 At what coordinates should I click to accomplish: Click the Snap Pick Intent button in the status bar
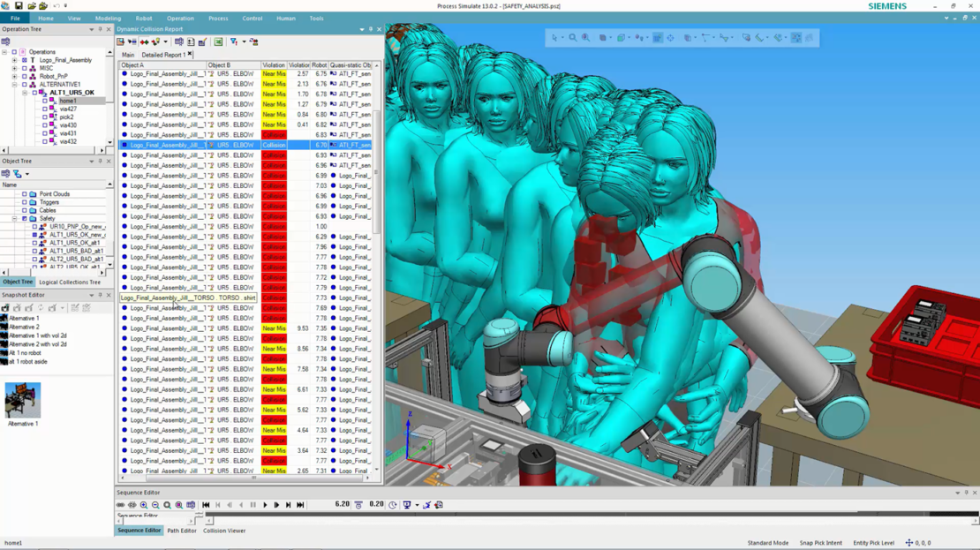tap(820, 542)
